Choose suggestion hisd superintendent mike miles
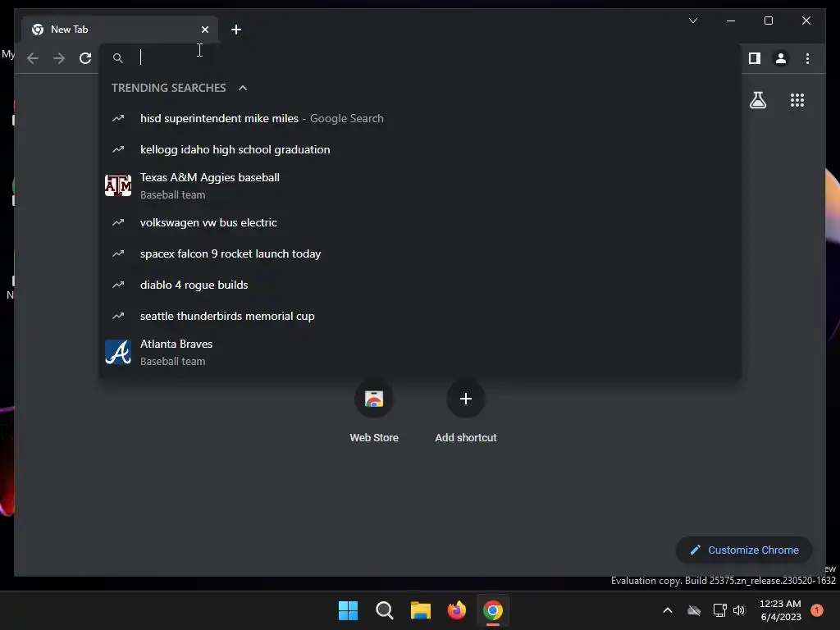The width and height of the screenshot is (840, 630). pos(421,118)
